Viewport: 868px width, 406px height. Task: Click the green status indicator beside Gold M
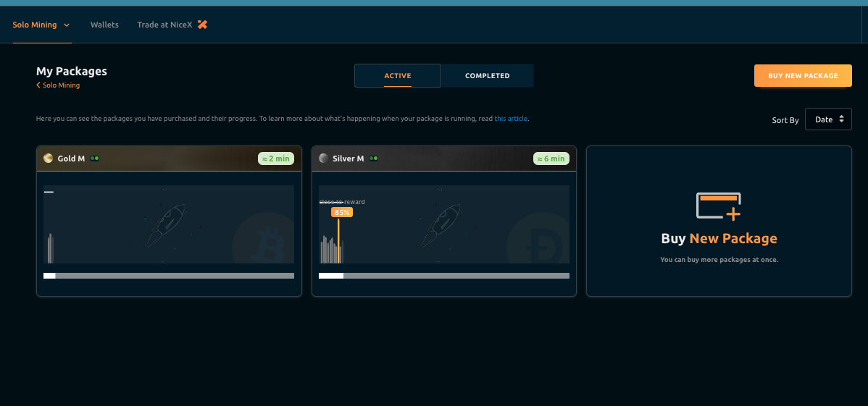click(x=95, y=158)
